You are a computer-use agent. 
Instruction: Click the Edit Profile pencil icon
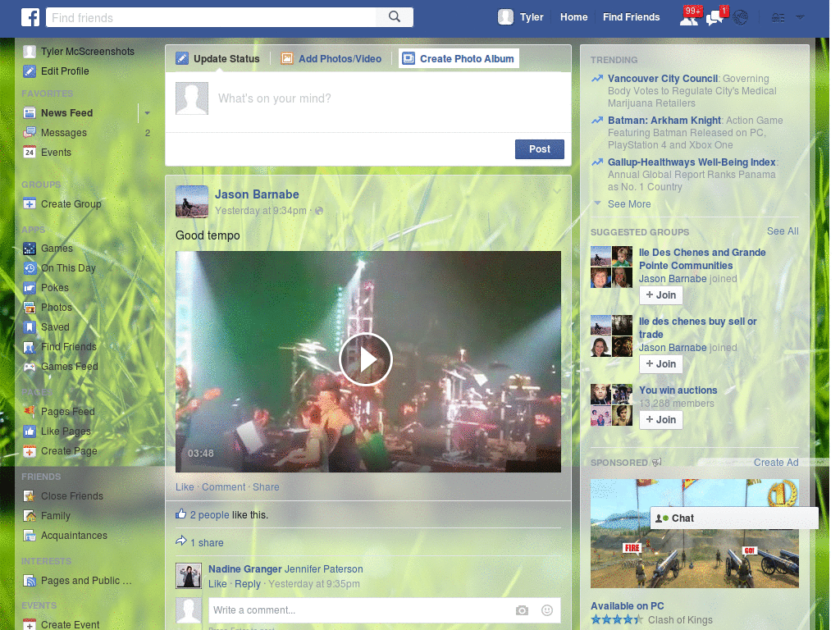point(30,71)
